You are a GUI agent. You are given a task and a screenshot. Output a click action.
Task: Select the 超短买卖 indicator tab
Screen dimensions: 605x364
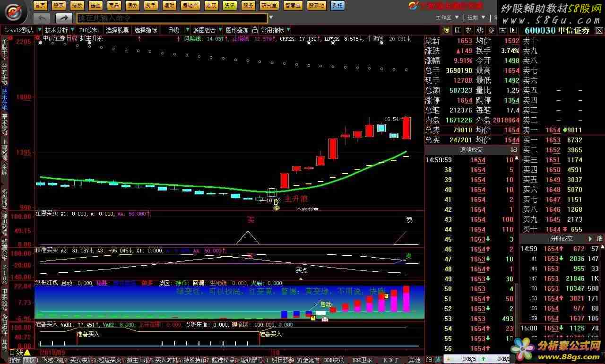pos(111,360)
